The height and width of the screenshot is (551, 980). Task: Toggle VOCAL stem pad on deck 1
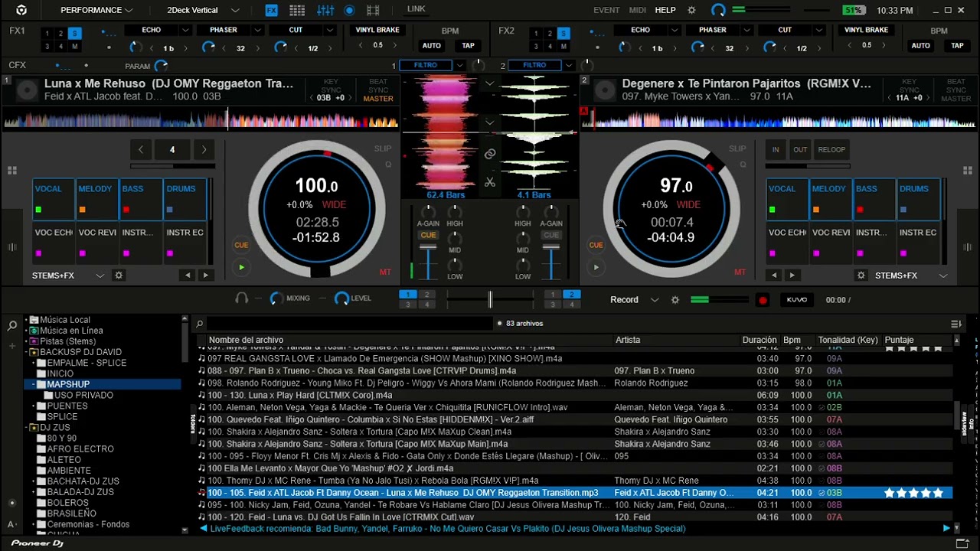pyautogui.click(x=53, y=199)
